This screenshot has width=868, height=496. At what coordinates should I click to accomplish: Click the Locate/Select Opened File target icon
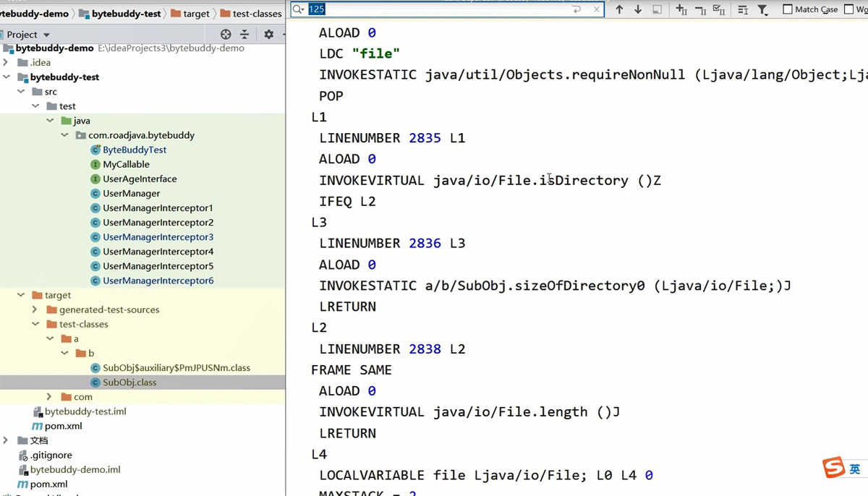(226, 34)
